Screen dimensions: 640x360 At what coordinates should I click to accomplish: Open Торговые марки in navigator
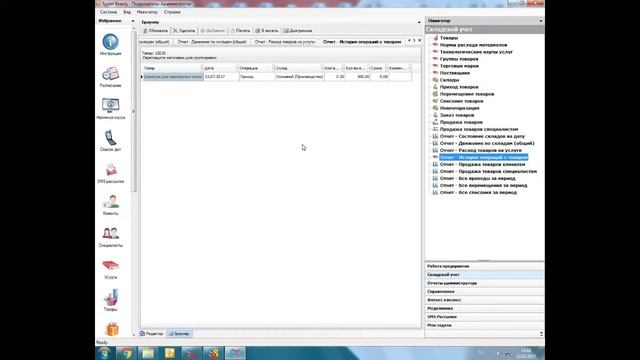[459, 66]
